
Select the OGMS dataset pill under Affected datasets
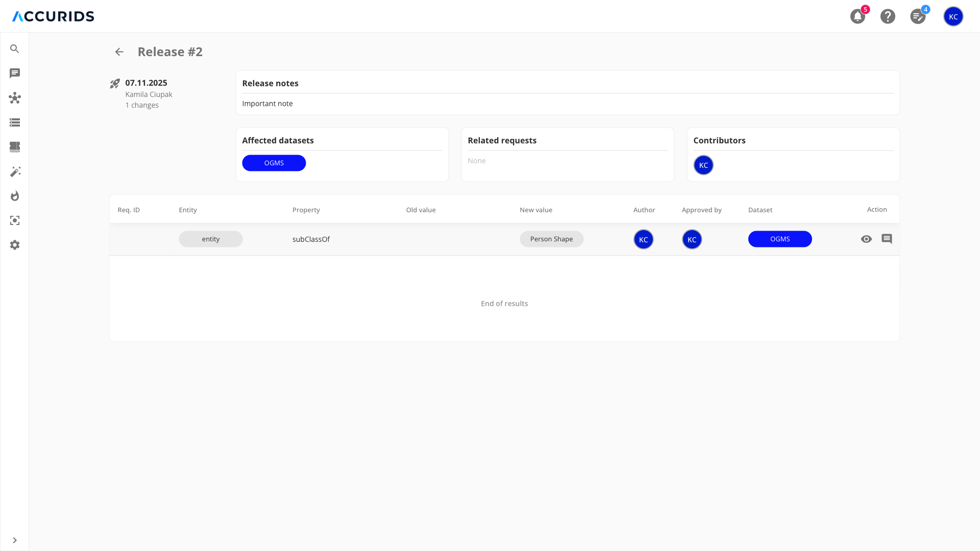(274, 163)
